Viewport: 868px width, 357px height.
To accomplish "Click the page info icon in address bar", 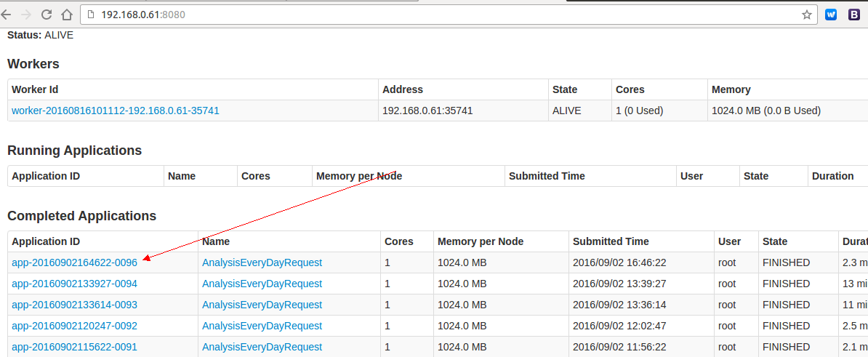I will 91,15.
